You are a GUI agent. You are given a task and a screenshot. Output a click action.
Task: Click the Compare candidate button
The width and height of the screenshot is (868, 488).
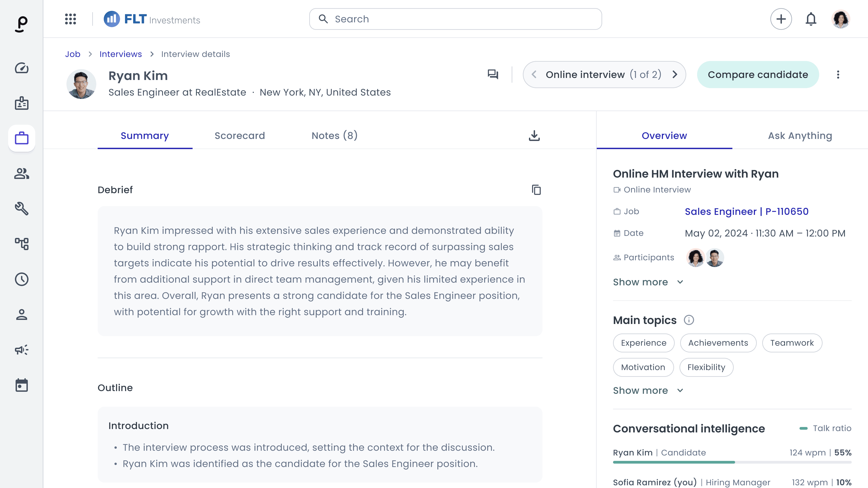point(757,74)
